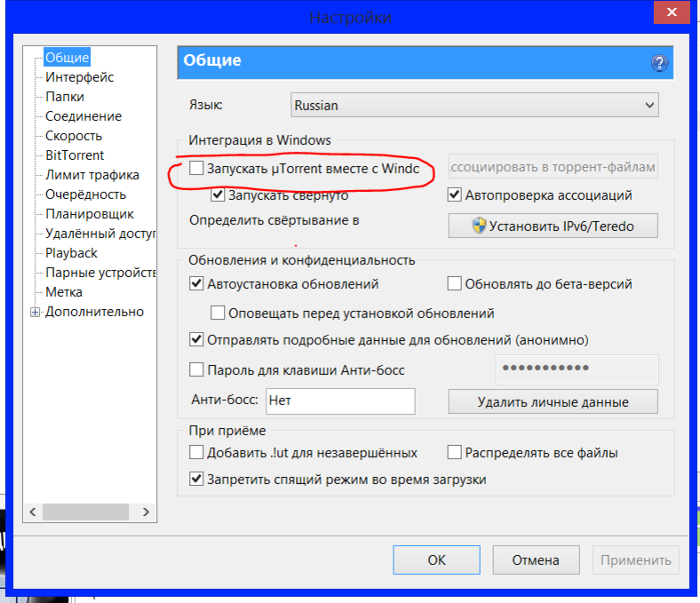The height and width of the screenshot is (603, 700).
Task: Go to Папки settings section
Action: pyautogui.click(x=65, y=97)
